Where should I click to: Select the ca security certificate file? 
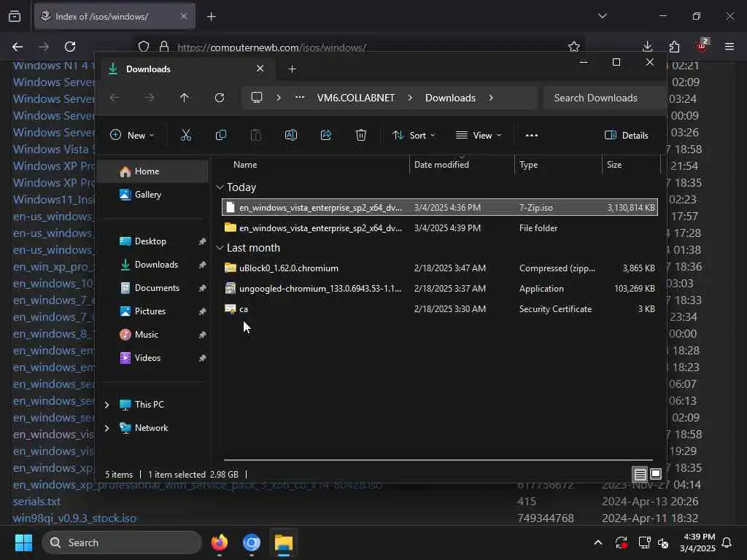440,309
